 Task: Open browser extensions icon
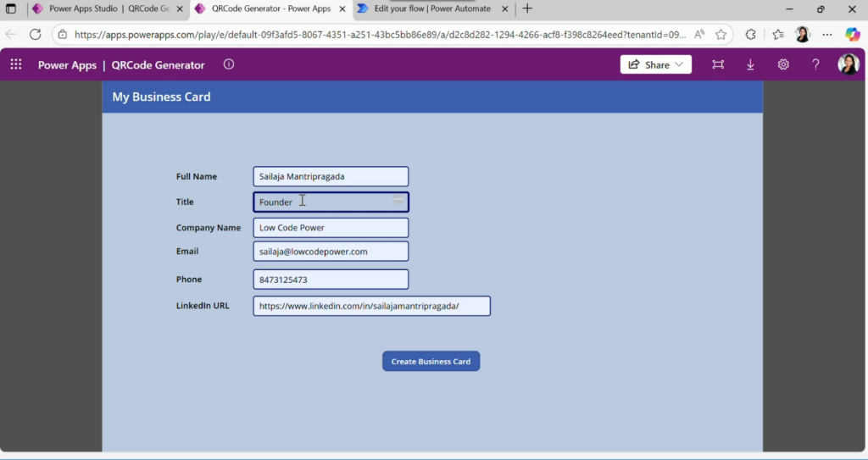click(x=751, y=35)
